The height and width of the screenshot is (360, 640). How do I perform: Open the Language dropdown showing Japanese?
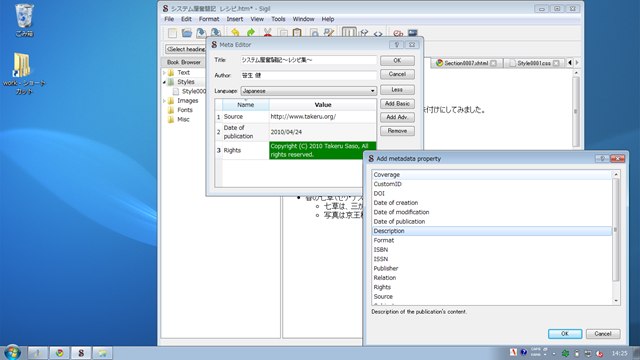[309, 91]
